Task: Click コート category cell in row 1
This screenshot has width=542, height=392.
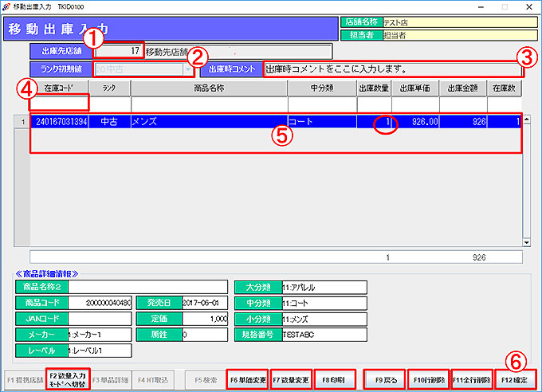Action: [x=322, y=122]
